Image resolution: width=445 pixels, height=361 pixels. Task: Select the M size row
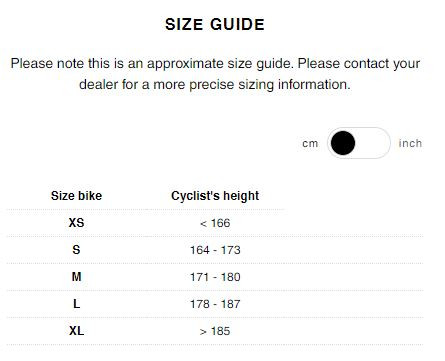click(215, 277)
